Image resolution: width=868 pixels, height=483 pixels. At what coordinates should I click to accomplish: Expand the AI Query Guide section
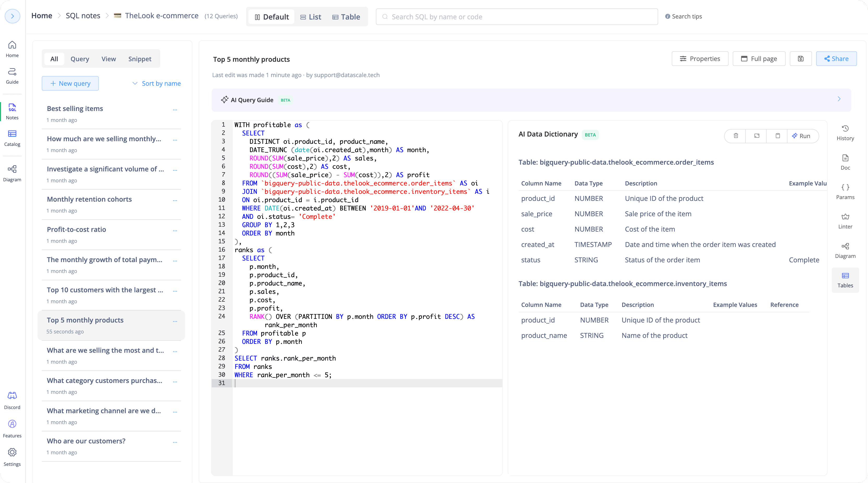839,99
